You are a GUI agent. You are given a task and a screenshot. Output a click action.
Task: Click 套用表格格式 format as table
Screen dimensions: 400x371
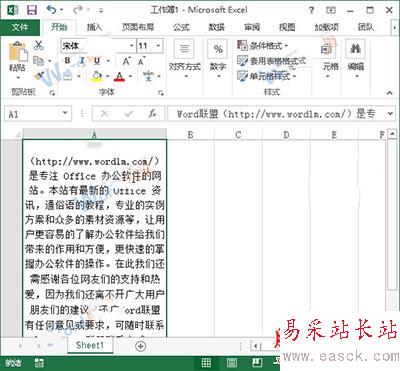point(271,61)
